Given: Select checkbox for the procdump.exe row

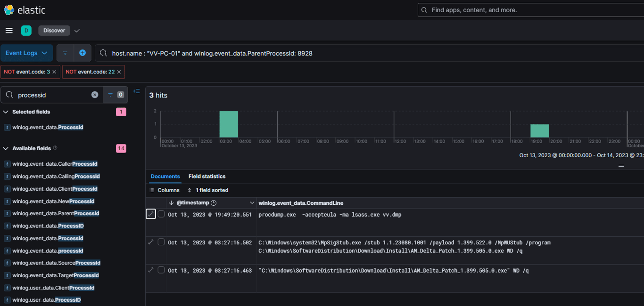Looking at the screenshot, I should 161,214.
